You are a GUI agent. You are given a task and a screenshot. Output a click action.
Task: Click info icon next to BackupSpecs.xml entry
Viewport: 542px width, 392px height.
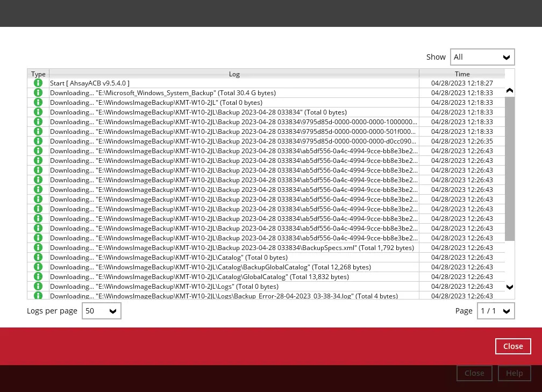pyautogui.click(x=38, y=248)
